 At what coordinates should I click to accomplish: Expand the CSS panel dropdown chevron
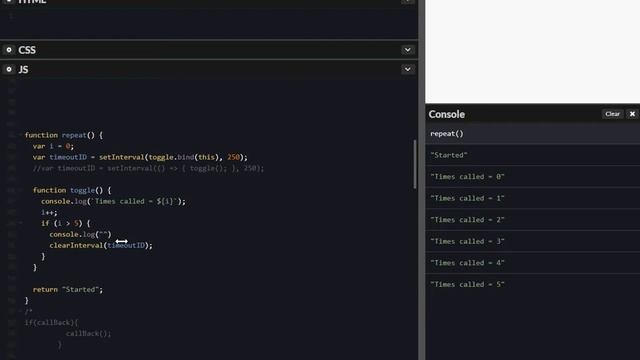coord(407,50)
